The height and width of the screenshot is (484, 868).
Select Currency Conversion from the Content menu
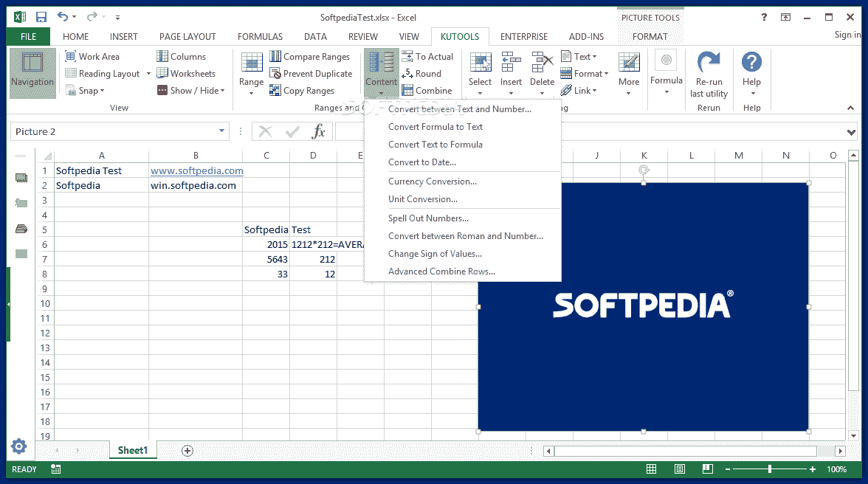(x=433, y=181)
